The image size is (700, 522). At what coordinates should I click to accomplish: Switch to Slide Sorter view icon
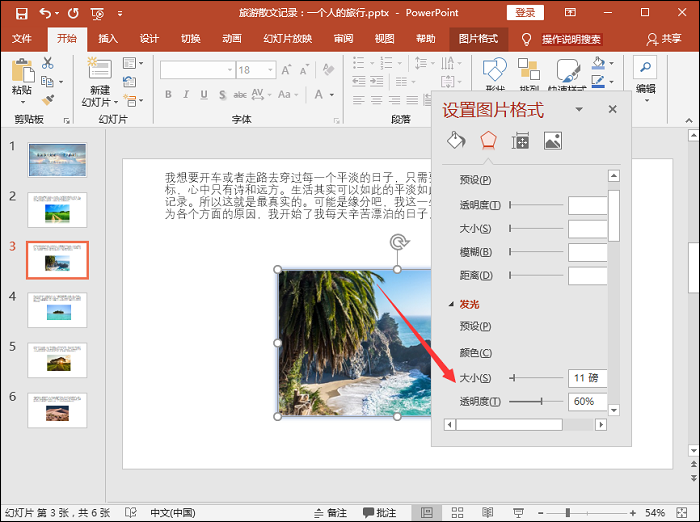pos(458,512)
